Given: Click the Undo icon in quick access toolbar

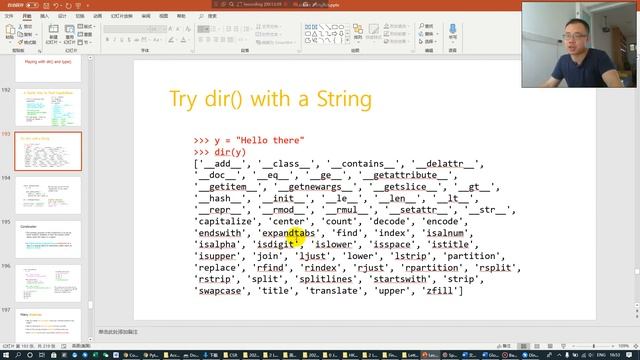Looking at the screenshot, I should [56, 5].
